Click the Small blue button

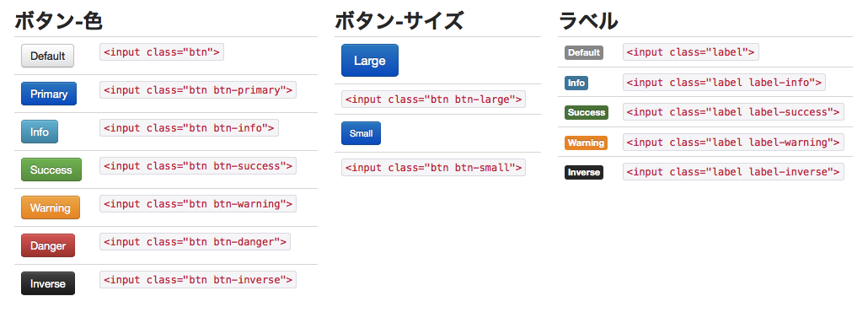[361, 133]
